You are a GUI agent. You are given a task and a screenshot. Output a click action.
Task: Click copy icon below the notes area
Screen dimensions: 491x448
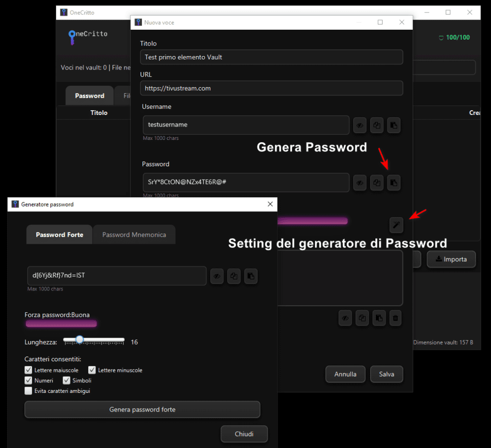click(x=362, y=318)
